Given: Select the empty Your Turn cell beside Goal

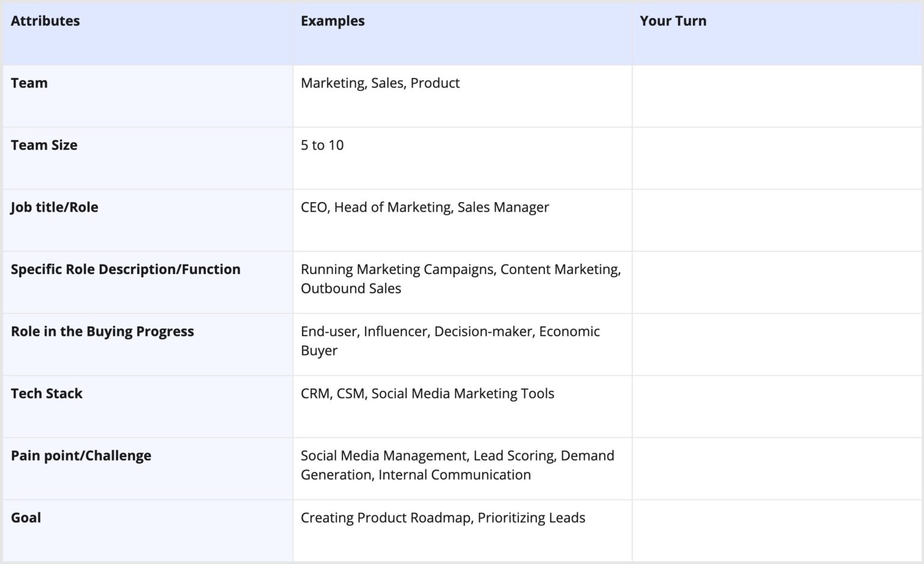Looking at the screenshot, I should pos(776,529).
